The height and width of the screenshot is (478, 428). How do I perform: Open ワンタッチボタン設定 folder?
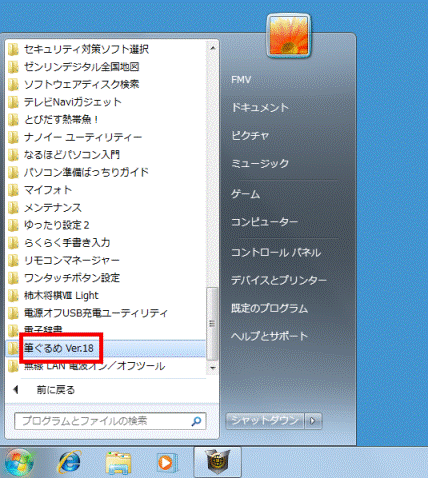pos(106,278)
